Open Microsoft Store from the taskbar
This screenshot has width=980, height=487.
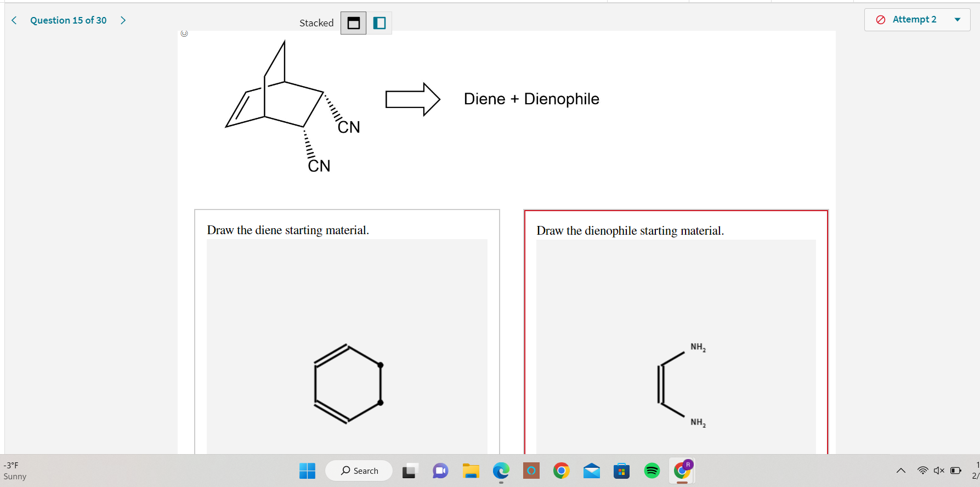coord(621,471)
